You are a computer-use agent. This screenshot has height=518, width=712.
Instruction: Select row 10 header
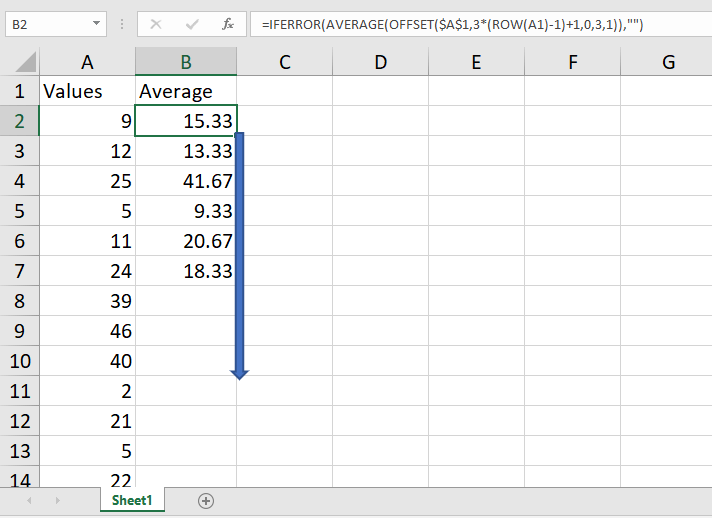point(20,360)
